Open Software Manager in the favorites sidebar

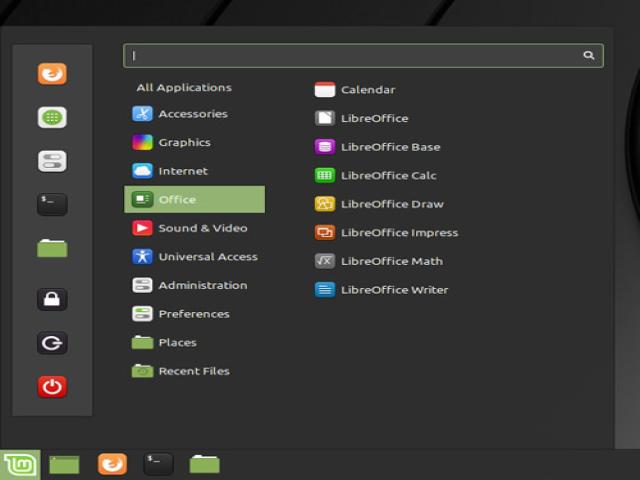coord(52,118)
